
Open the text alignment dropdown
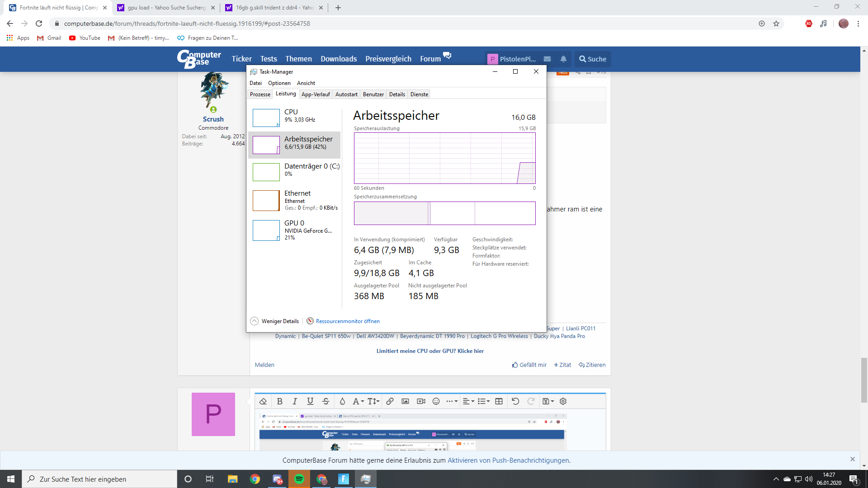pos(467,401)
